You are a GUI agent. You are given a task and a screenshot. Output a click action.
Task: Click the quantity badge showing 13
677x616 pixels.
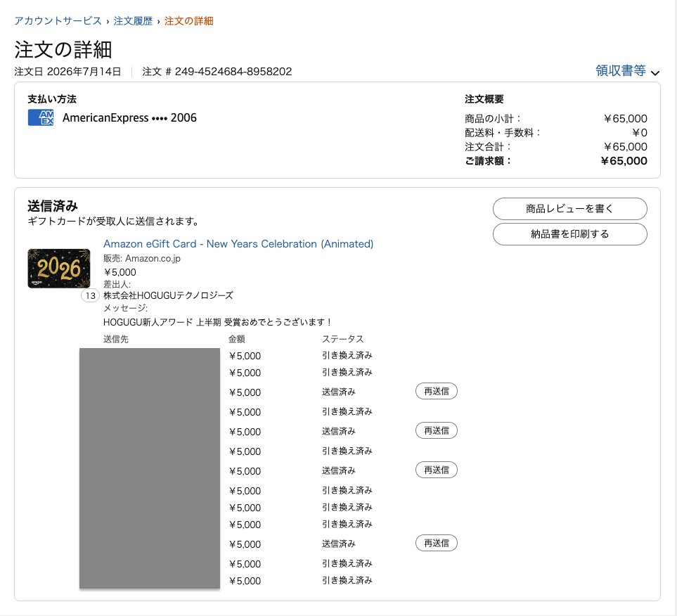click(x=90, y=295)
